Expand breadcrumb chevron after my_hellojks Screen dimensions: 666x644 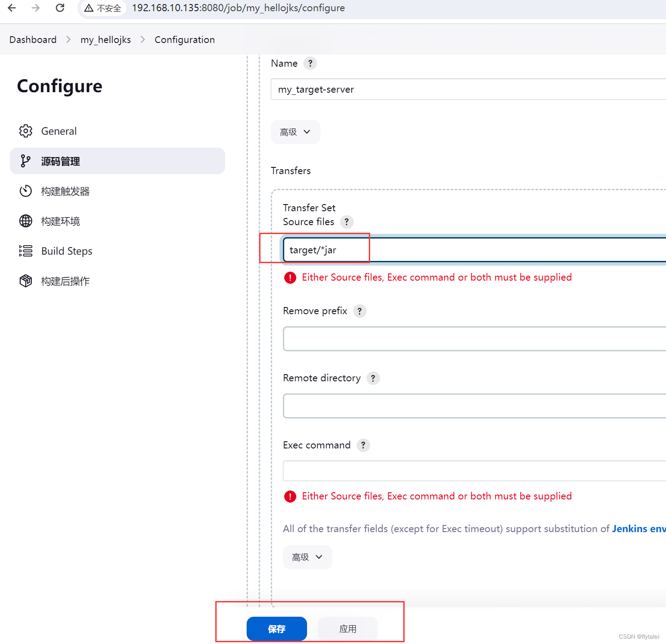coord(143,40)
